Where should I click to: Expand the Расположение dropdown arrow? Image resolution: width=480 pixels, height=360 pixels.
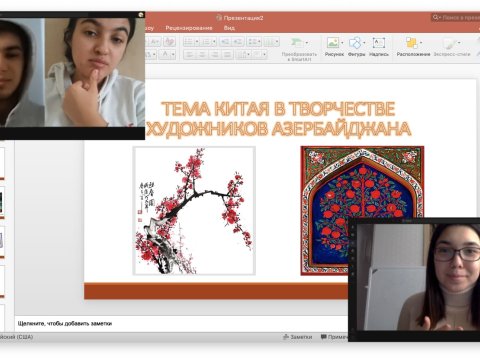[421, 43]
